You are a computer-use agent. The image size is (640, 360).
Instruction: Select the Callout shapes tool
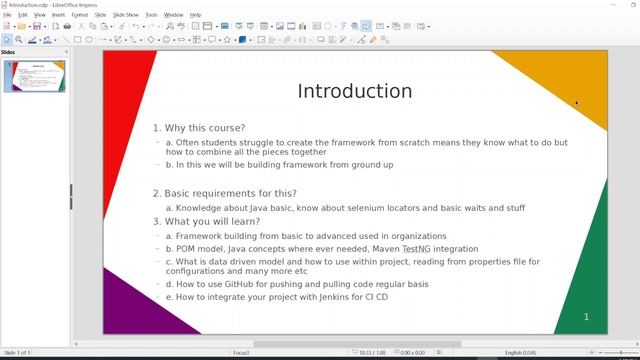(x=212, y=40)
